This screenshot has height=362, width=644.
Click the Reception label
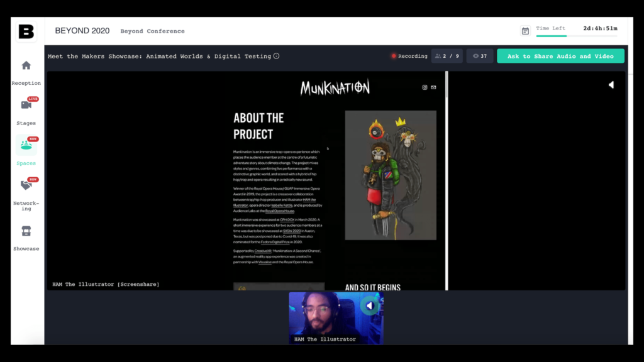[26, 84]
